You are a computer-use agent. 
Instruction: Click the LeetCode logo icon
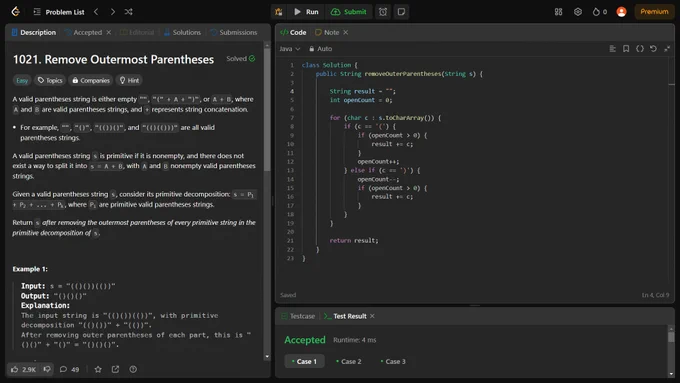click(x=16, y=11)
